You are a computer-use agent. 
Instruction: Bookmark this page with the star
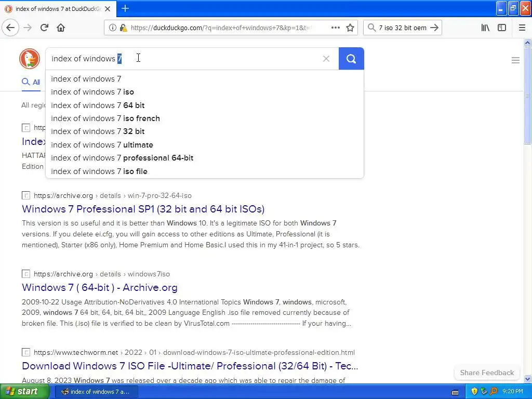[350, 28]
